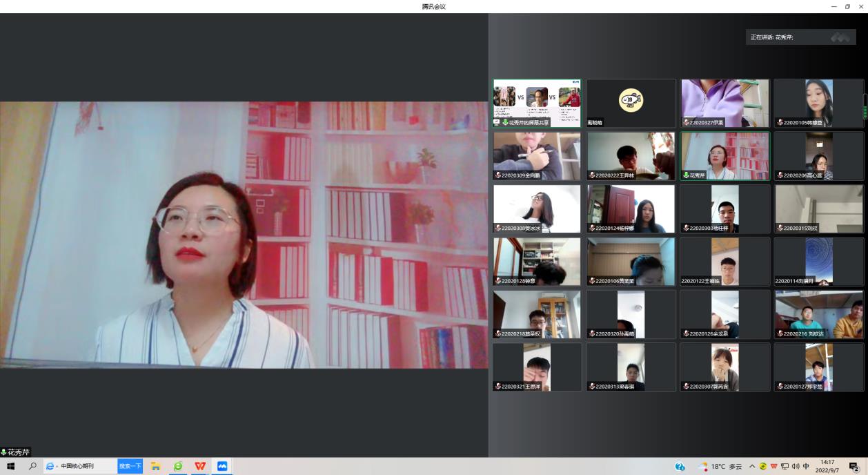Screen dimensions: 868x475
Task: Open the notification center icon
Action: (854, 467)
